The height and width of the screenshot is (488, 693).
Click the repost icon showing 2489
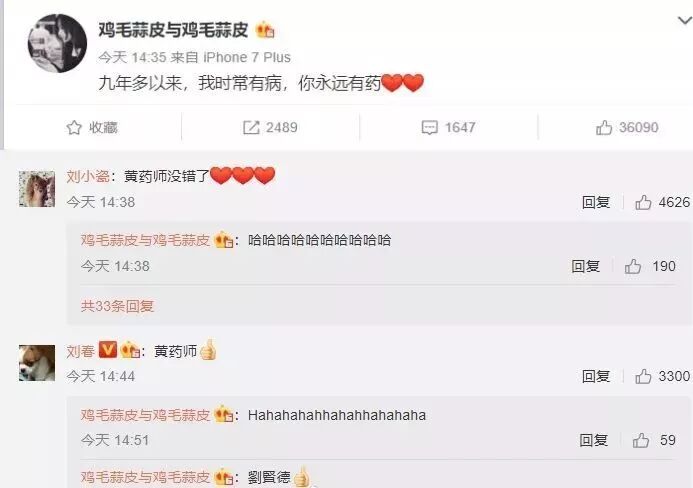[x=251, y=128]
